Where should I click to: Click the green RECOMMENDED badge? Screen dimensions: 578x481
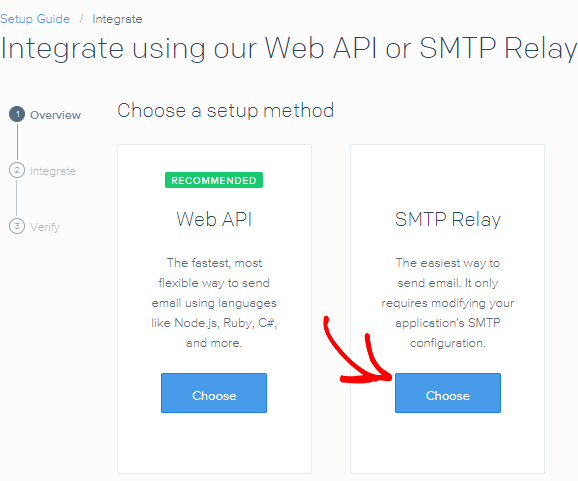[x=214, y=180]
